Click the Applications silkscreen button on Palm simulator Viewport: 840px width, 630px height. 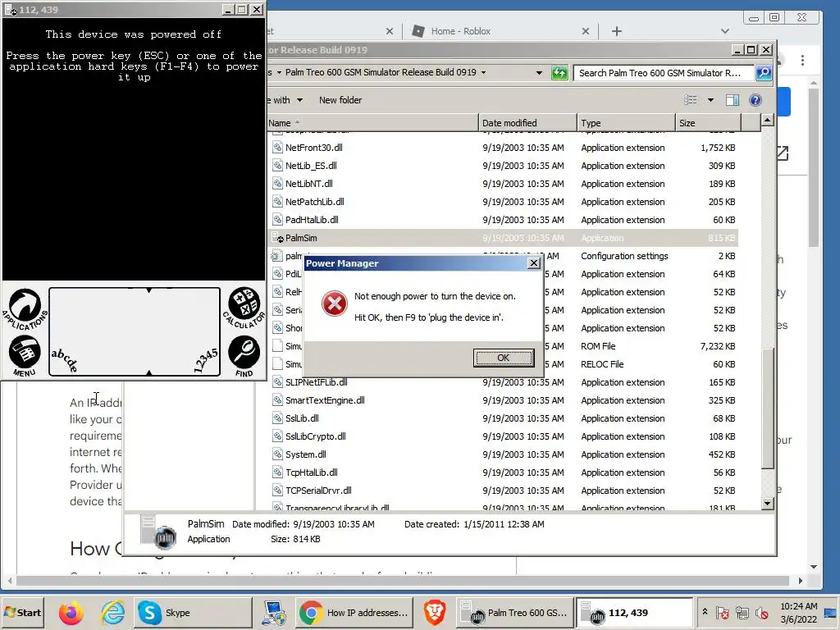coord(25,309)
